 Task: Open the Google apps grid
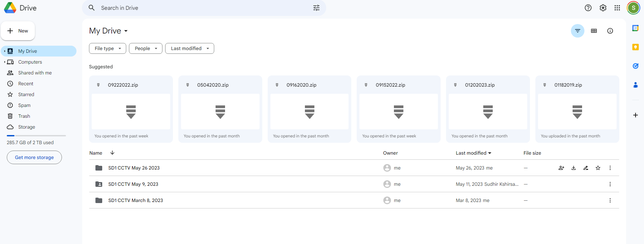[617, 8]
